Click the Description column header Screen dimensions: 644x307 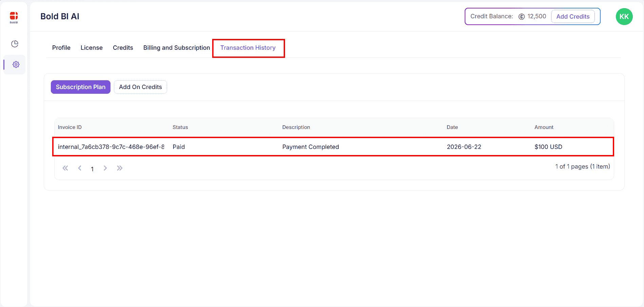pos(296,127)
